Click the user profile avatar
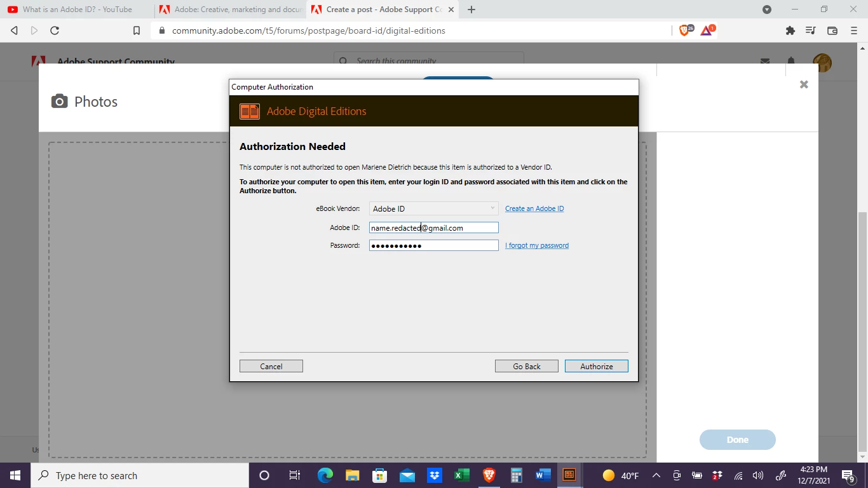 (x=822, y=62)
